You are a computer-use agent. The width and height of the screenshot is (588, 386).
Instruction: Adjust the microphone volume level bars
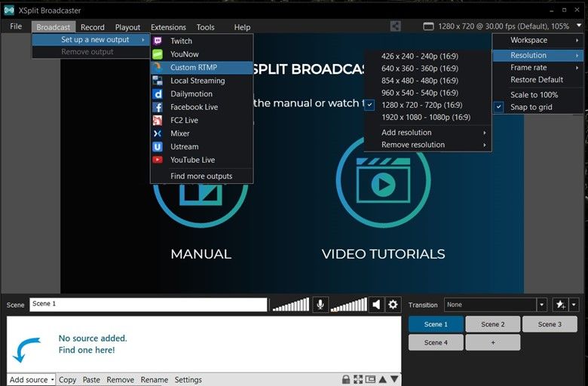point(291,305)
